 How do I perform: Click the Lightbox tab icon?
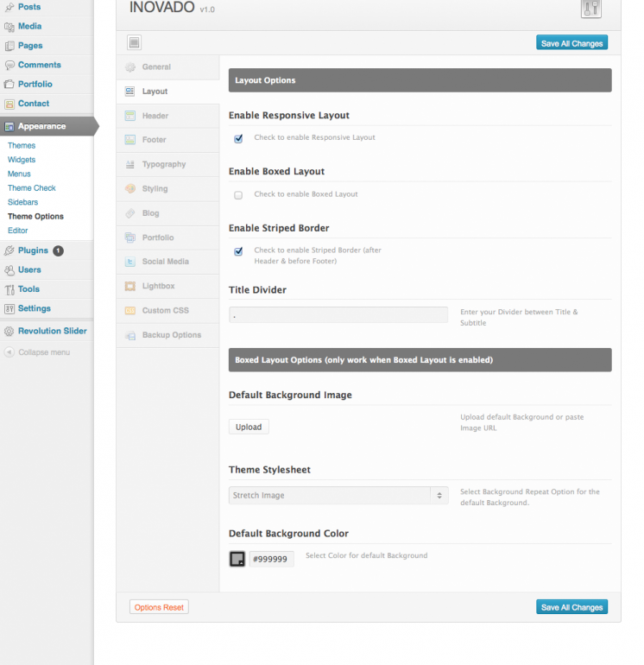click(x=130, y=286)
